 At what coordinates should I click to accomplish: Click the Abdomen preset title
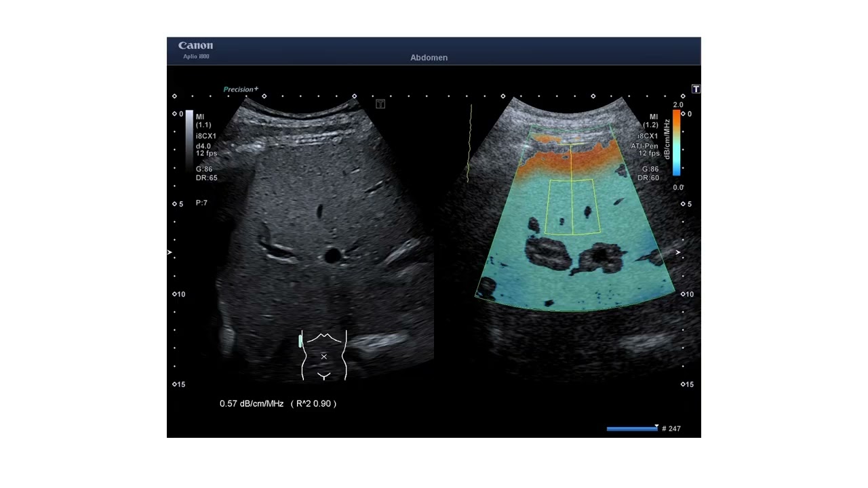point(429,58)
